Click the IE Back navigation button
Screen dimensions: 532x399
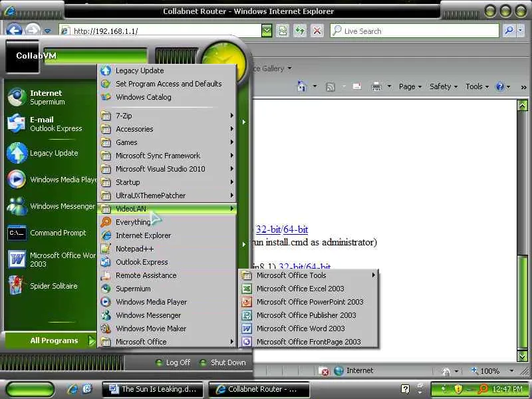(14, 31)
